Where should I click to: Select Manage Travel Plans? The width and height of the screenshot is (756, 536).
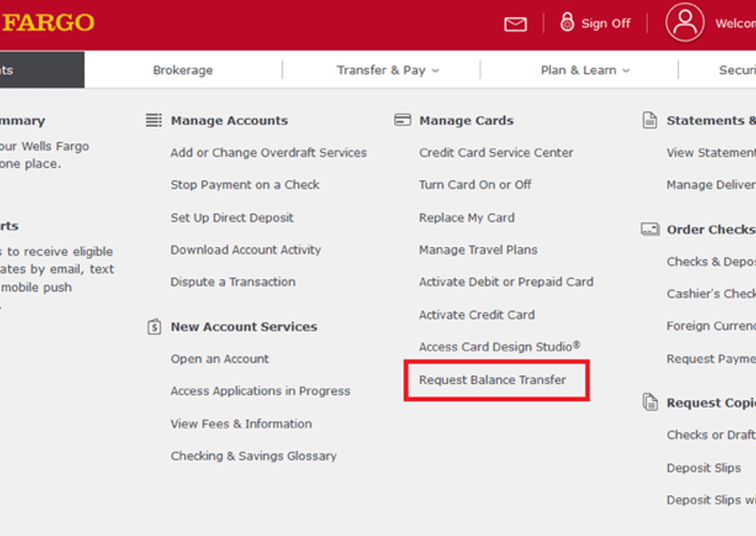[478, 250]
